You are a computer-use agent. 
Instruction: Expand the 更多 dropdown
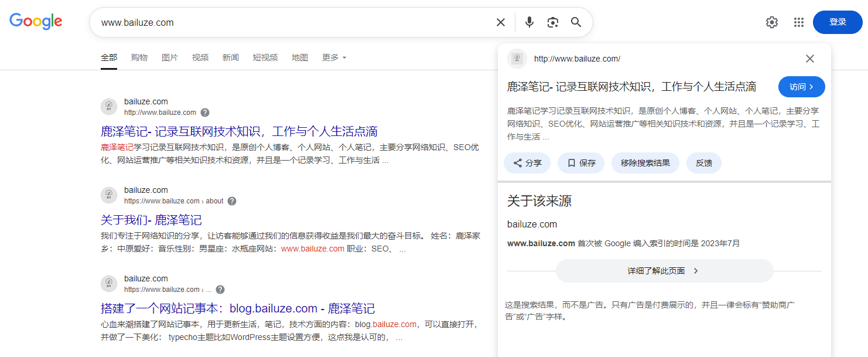click(x=334, y=57)
